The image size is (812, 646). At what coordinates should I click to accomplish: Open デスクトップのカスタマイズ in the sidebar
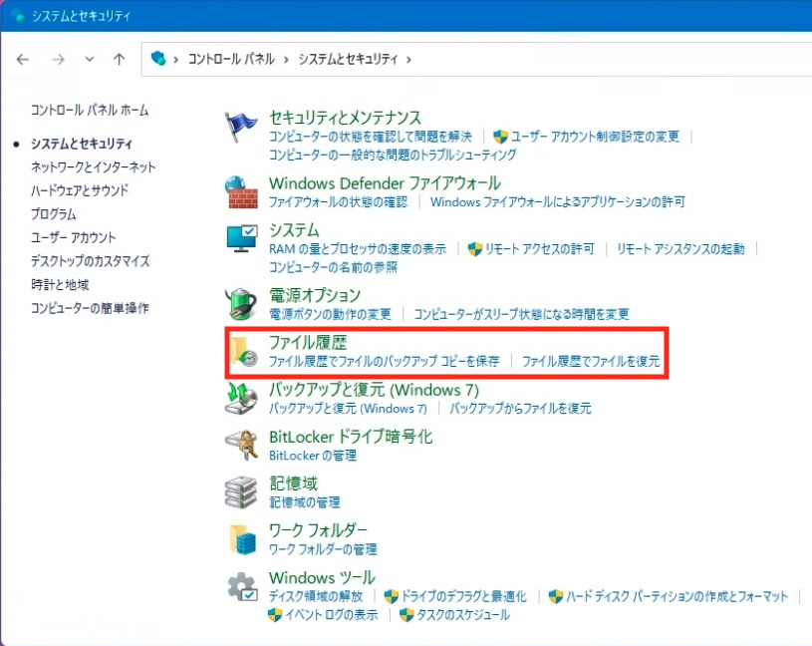pos(90,260)
